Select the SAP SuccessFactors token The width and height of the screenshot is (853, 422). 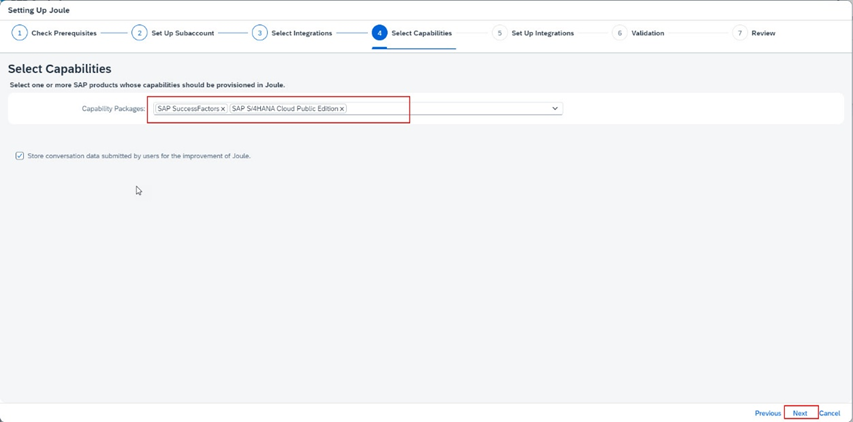point(187,109)
